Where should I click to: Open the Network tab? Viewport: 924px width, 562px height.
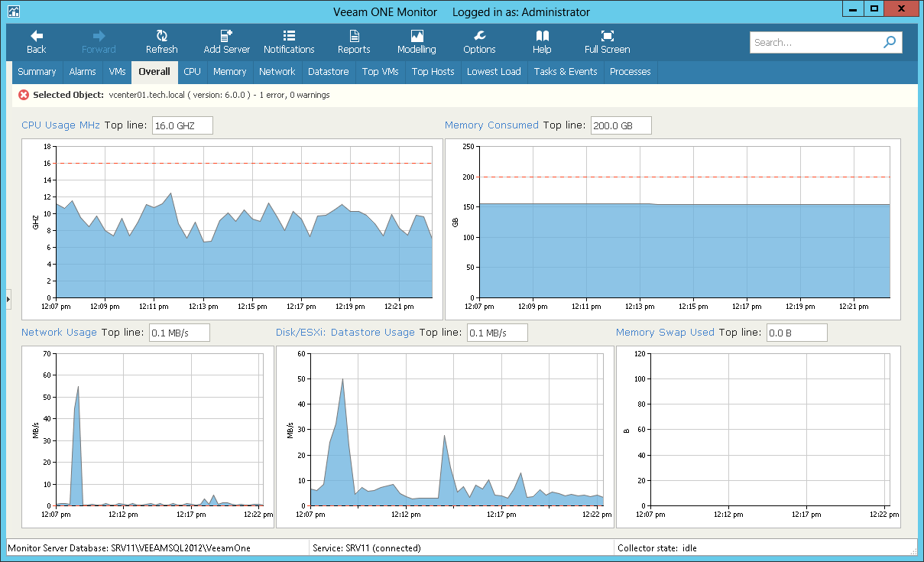pyautogui.click(x=277, y=72)
